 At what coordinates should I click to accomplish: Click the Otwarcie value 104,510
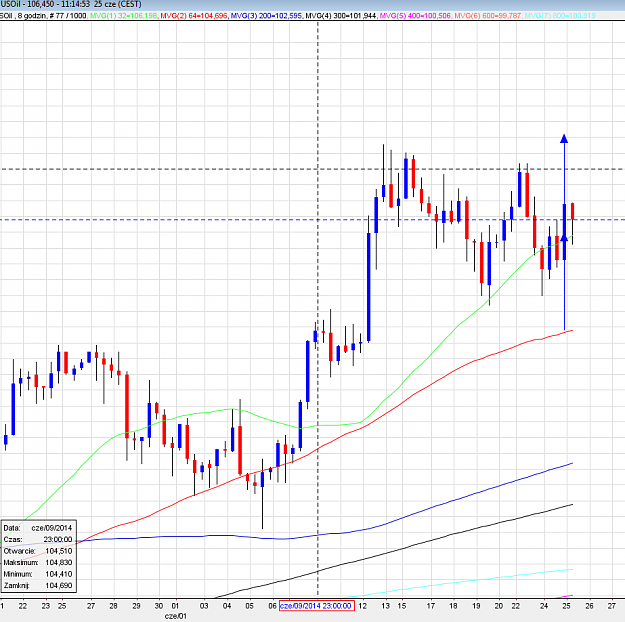coord(59,551)
